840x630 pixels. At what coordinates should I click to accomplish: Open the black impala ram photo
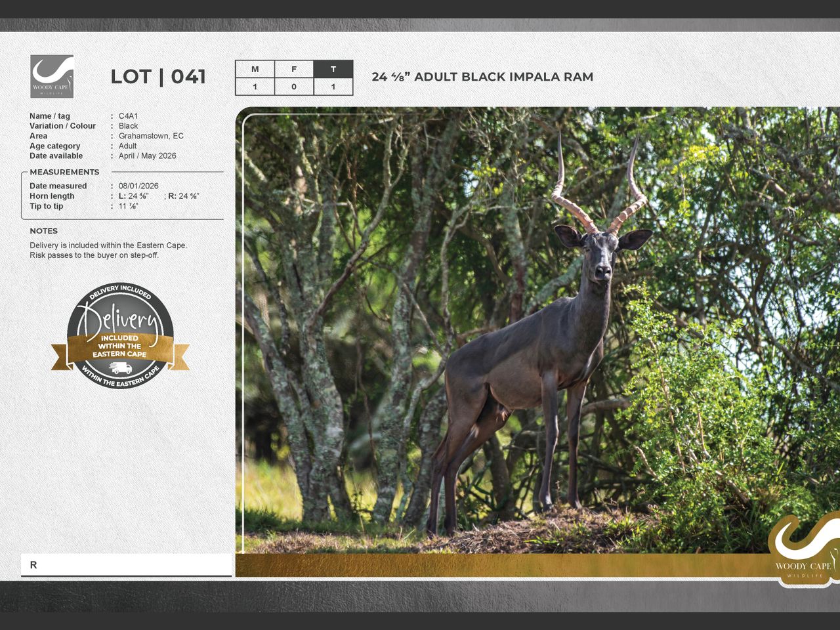[525, 328]
